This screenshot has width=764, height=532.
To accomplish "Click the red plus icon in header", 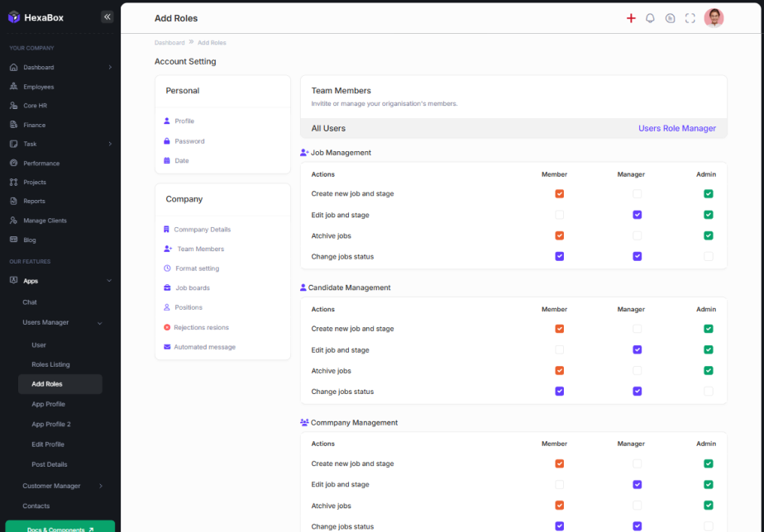I will (631, 18).
